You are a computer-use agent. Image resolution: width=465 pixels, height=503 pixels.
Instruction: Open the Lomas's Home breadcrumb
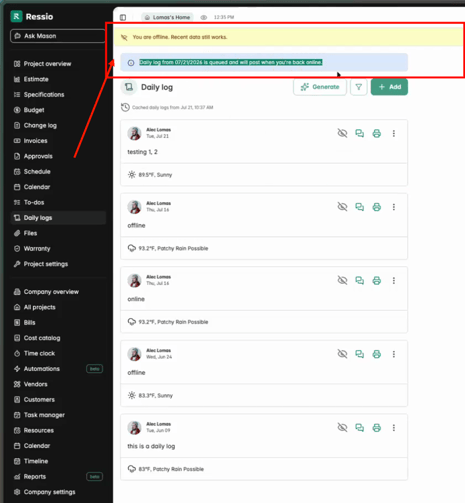coord(168,17)
